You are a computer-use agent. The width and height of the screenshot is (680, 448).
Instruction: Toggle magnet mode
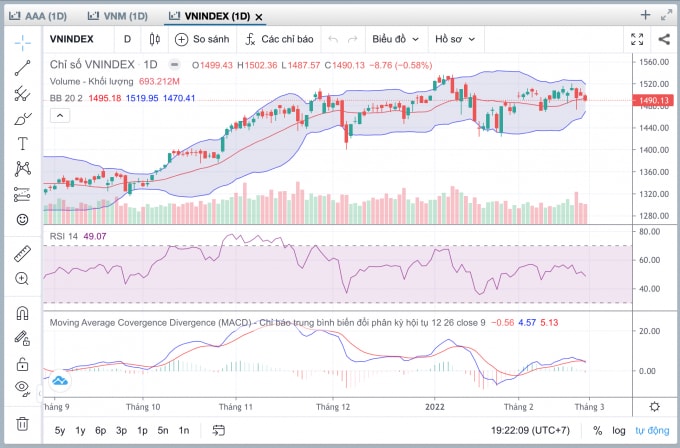[23, 313]
